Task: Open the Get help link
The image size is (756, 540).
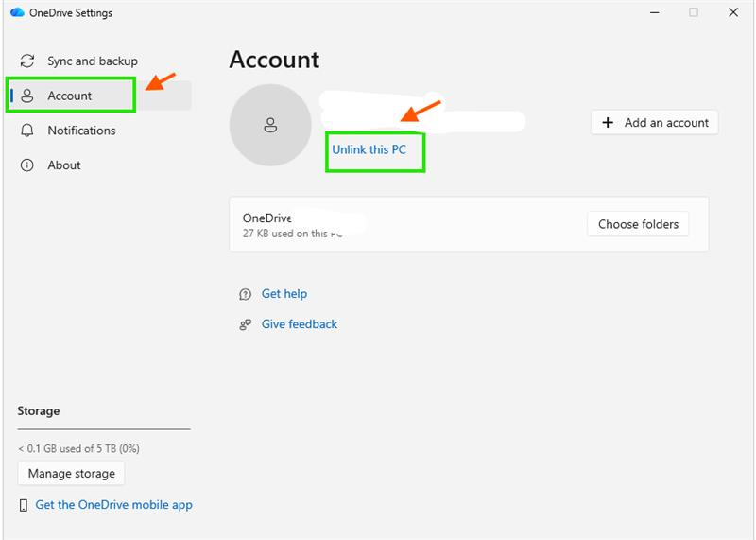Action: tap(284, 294)
